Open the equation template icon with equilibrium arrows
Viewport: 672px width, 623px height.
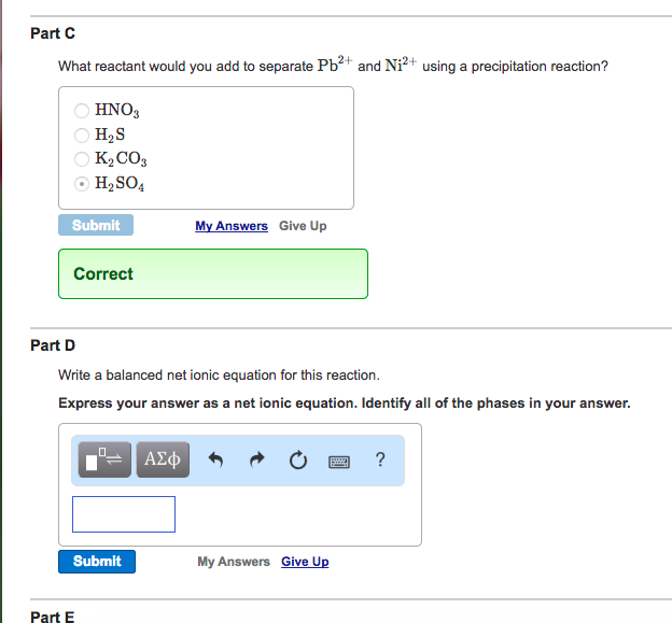[104, 459]
